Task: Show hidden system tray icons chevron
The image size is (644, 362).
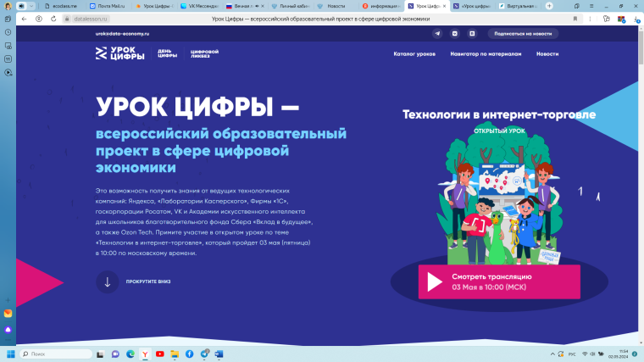Action: (x=552, y=354)
